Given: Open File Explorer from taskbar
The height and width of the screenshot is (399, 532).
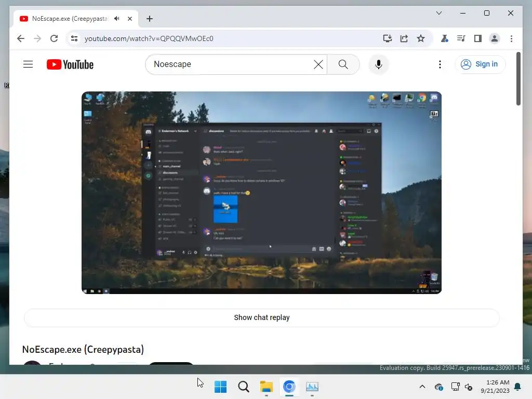Looking at the screenshot, I should (x=267, y=387).
